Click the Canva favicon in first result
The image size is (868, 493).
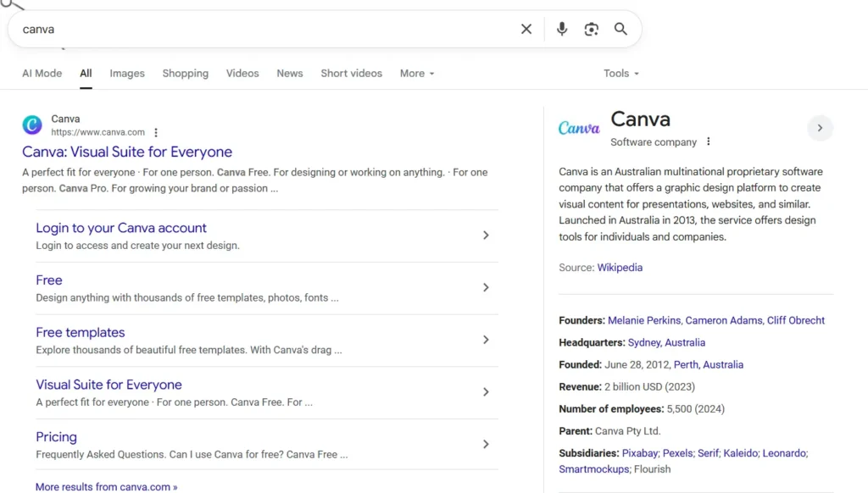[x=32, y=125]
